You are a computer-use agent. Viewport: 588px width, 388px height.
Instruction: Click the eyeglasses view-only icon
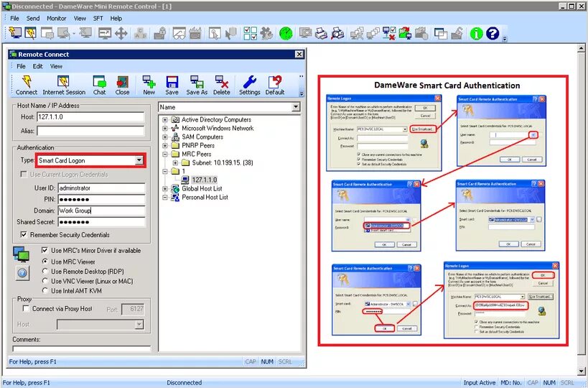point(179,33)
